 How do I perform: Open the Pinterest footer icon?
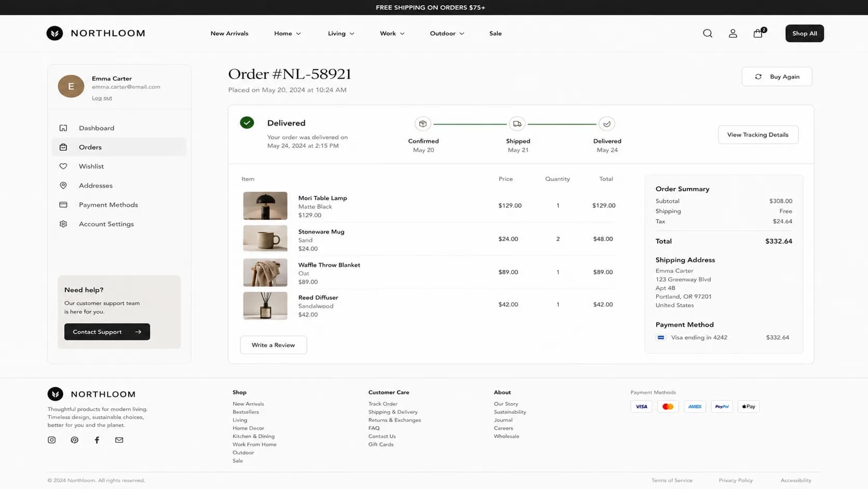coord(75,440)
